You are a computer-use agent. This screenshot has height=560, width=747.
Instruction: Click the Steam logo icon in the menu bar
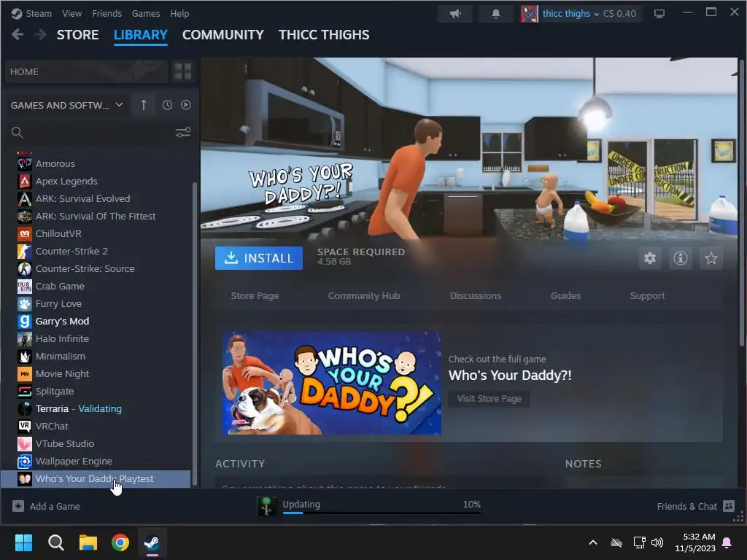(18, 14)
